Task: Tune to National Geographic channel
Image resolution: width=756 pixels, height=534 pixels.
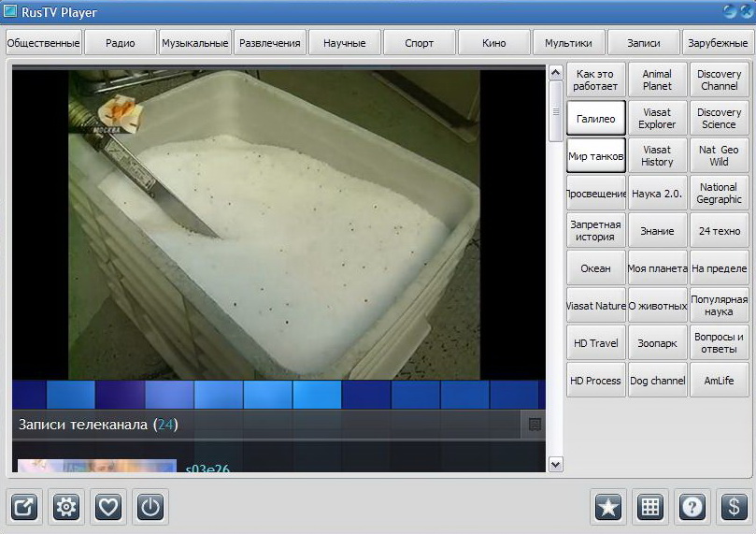Action: (x=719, y=194)
